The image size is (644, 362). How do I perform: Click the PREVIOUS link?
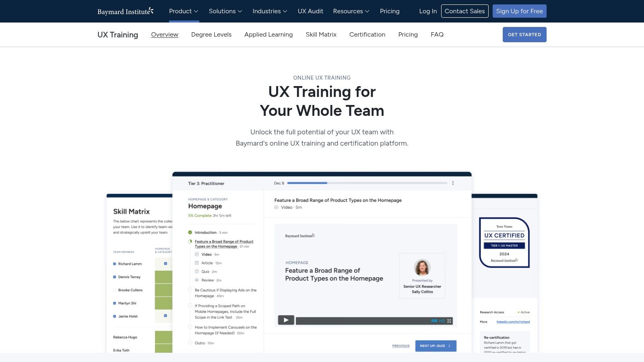tap(401, 346)
